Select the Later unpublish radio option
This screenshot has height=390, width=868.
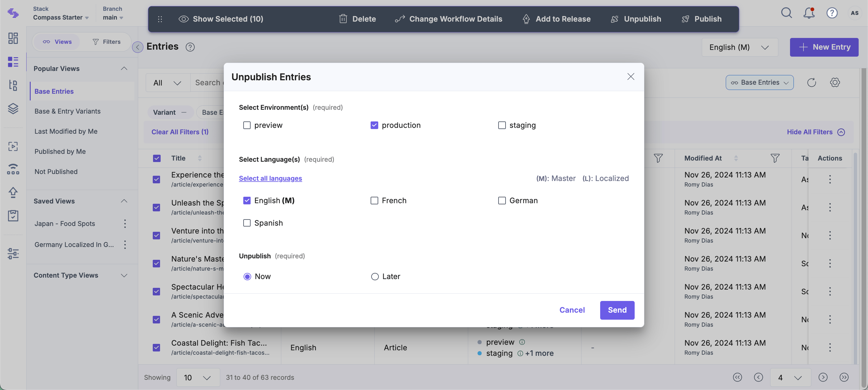pyautogui.click(x=375, y=277)
